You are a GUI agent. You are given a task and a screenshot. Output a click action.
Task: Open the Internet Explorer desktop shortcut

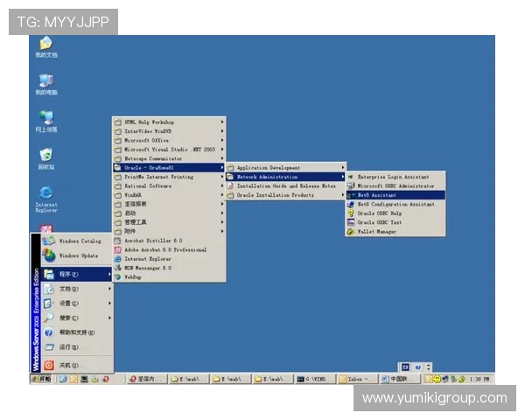tap(46, 199)
